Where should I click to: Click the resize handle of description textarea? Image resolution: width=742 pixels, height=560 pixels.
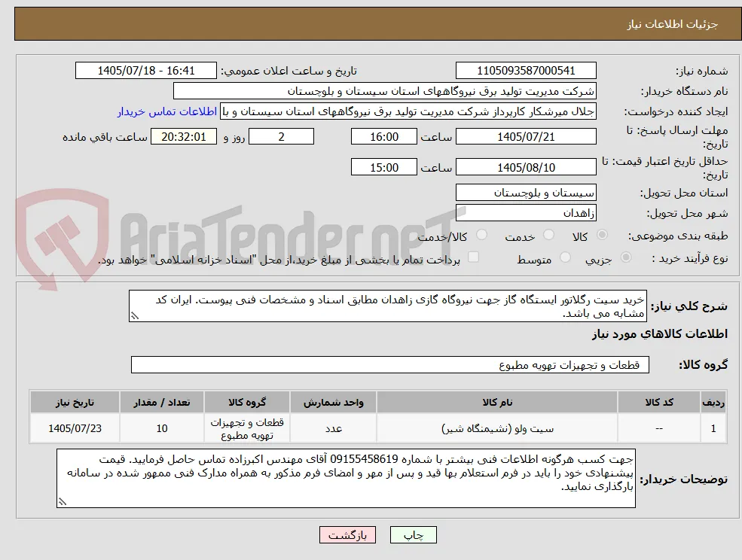click(134, 316)
